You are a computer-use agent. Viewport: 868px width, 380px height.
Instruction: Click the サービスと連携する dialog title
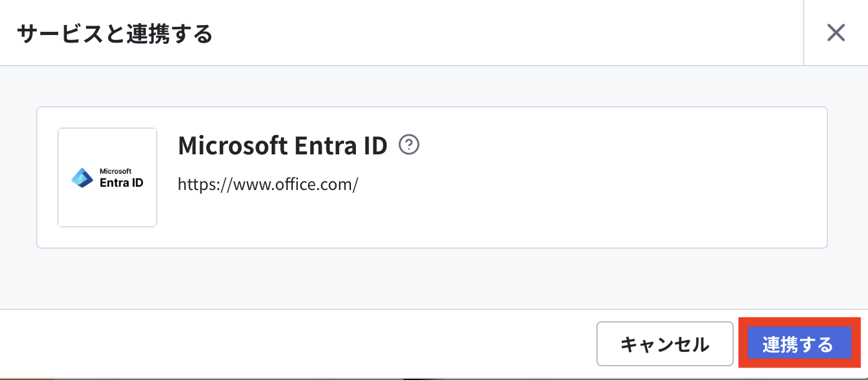(115, 33)
